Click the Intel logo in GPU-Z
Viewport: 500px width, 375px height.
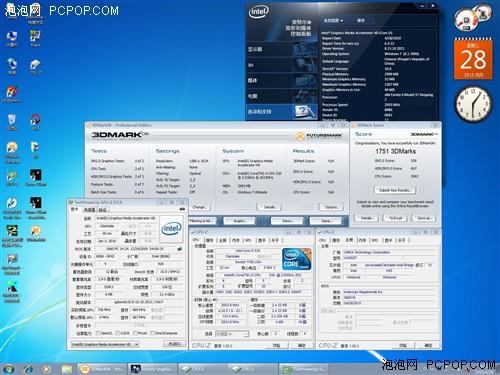click(171, 229)
